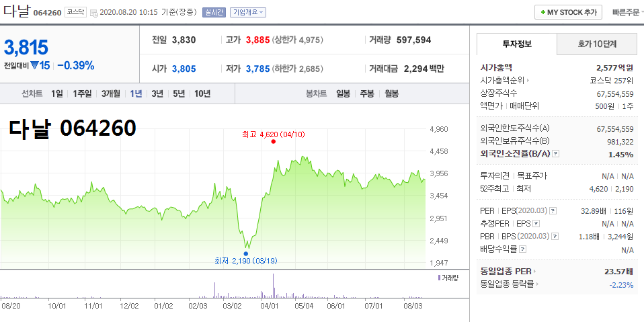Click the MY STOCK 추가 button
644x322 pixels.
pyautogui.click(x=568, y=12)
